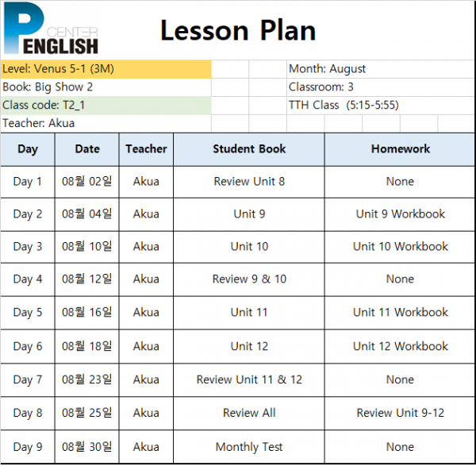Select the Homework column header
The width and height of the screenshot is (476, 466).
coord(400,149)
